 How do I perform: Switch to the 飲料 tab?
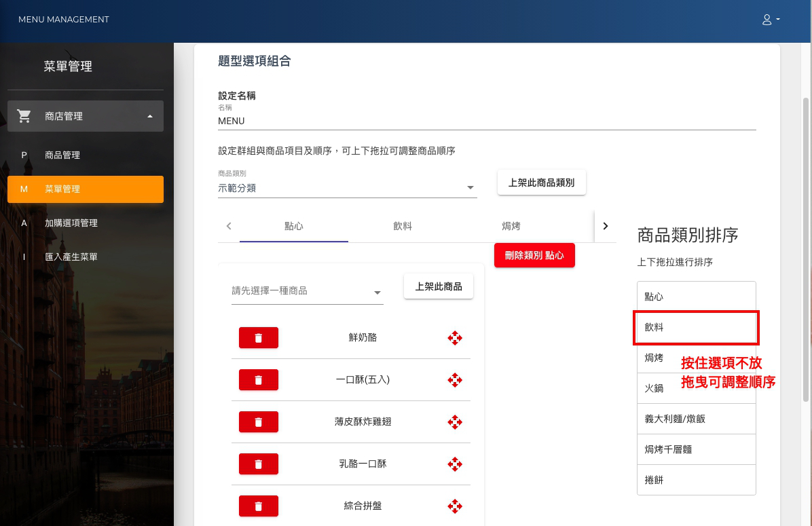[x=403, y=226]
